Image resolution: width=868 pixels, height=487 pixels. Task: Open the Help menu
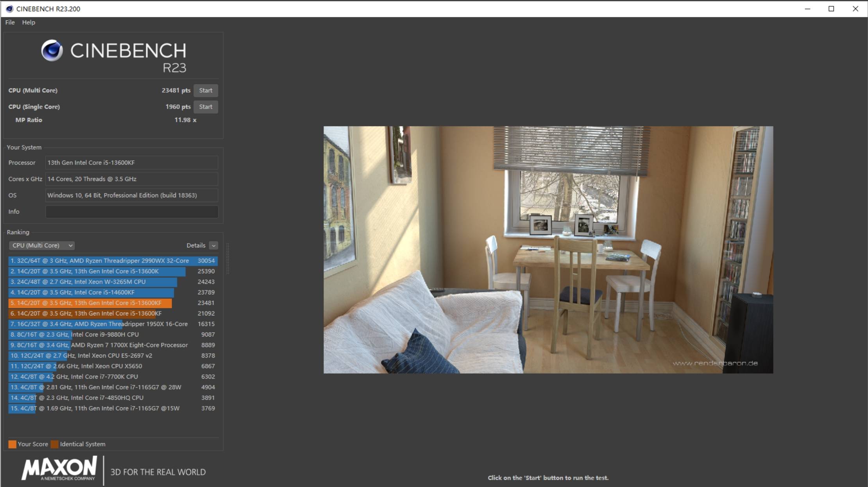point(29,22)
